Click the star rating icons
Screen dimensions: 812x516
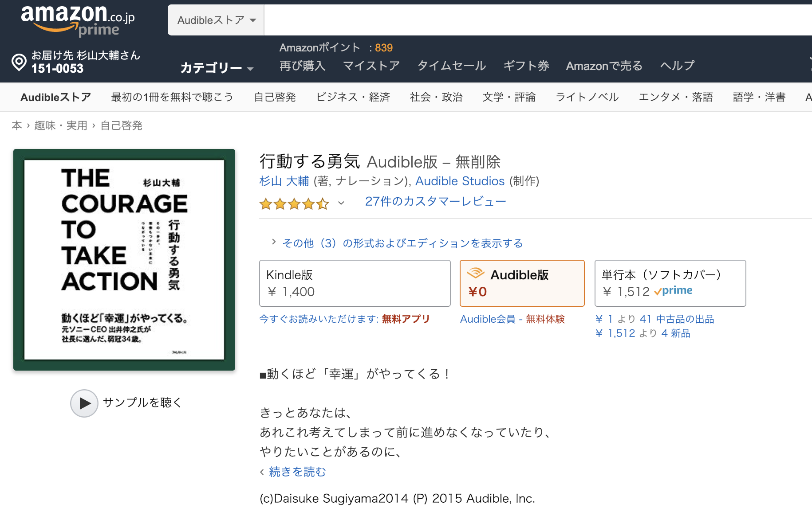click(x=294, y=204)
